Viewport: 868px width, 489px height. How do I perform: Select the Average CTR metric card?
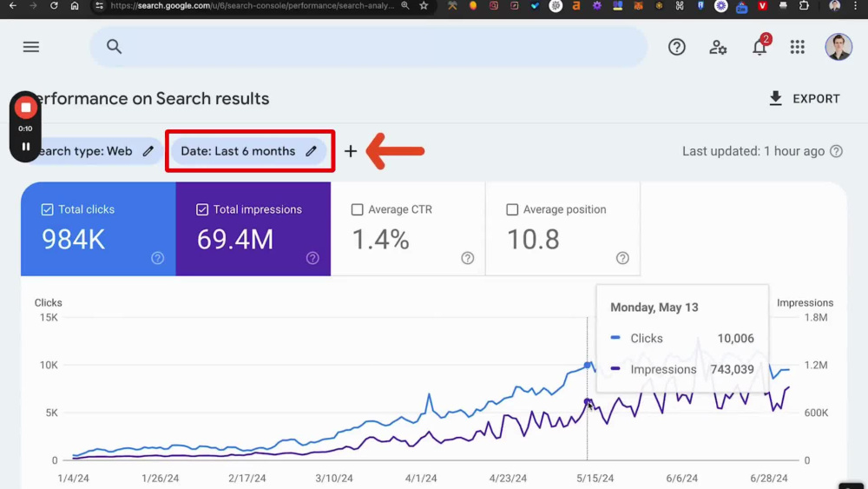[x=408, y=228]
